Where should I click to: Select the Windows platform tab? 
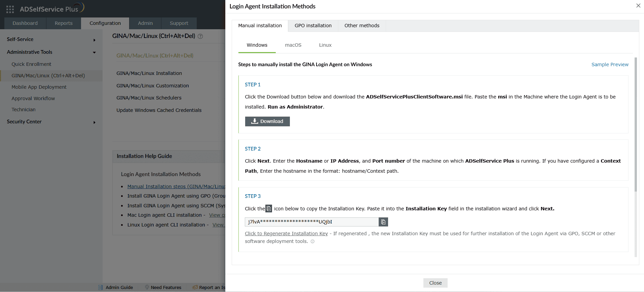(257, 45)
